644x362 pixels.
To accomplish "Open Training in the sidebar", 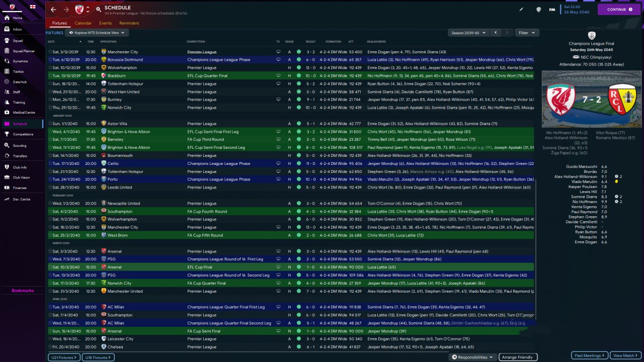I will point(19,102).
